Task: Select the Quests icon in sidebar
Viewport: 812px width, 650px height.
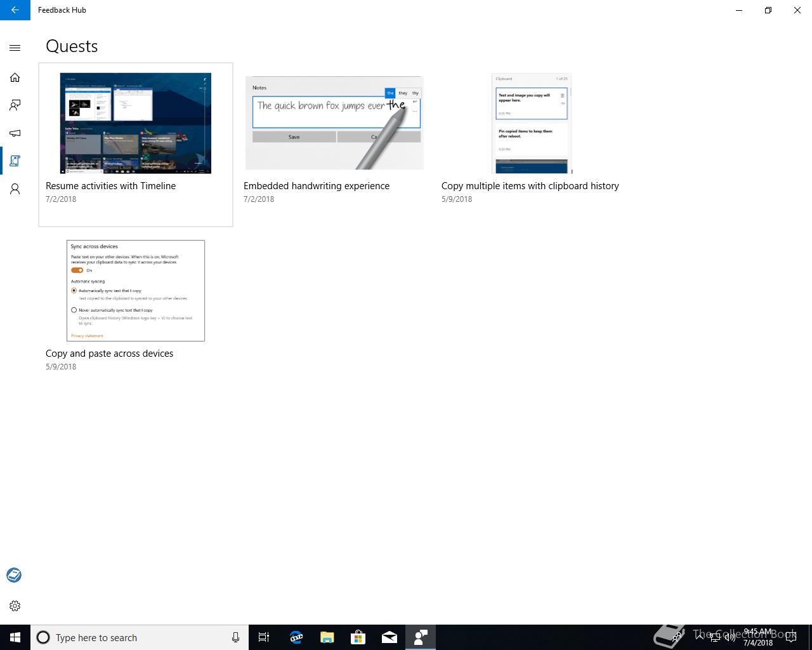Action: [15, 161]
